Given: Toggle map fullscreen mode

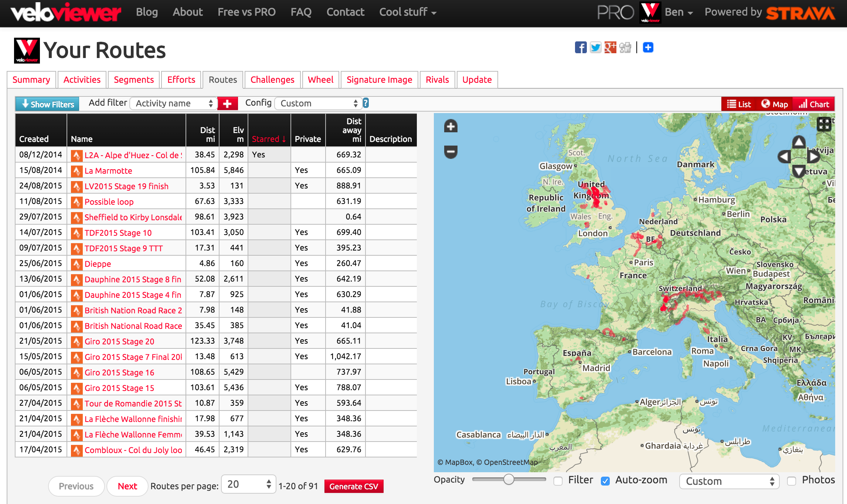Looking at the screenshot, I should tap(824, 124).
